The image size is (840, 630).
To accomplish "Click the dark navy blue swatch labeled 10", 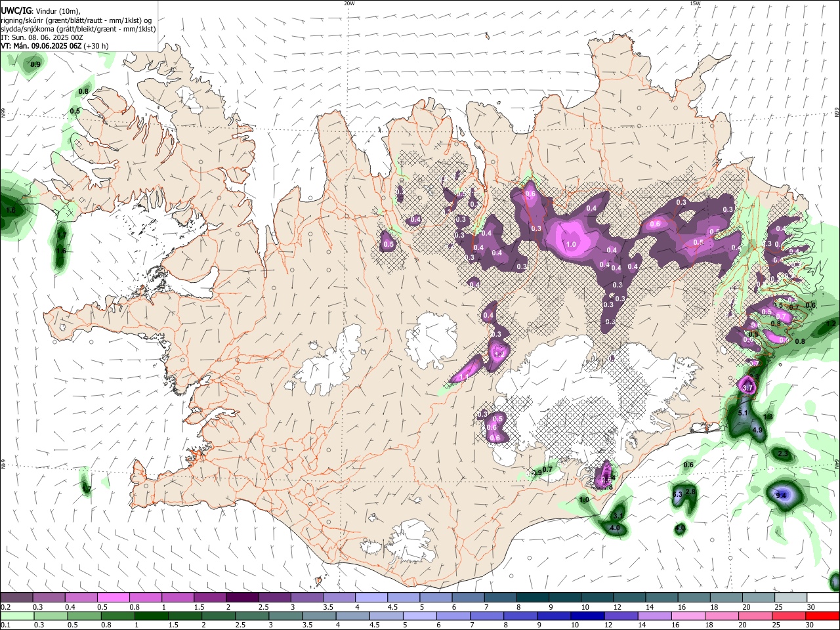I will coord(587,616).
